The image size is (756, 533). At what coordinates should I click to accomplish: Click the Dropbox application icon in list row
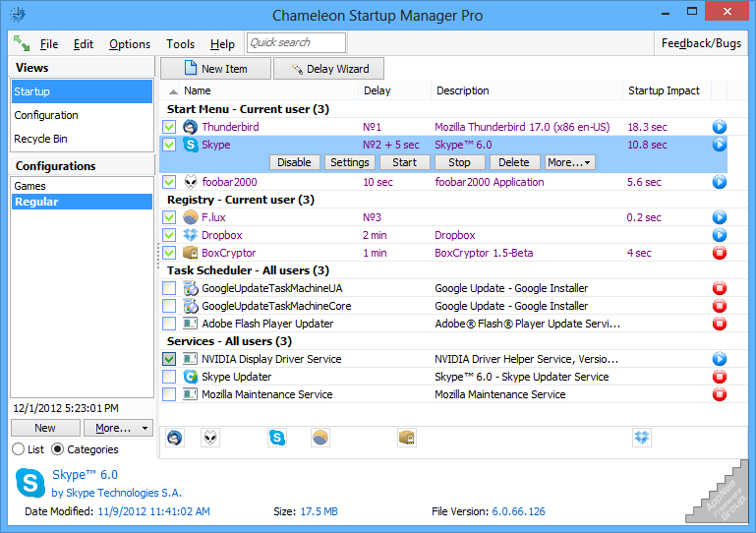coord(191,235)
